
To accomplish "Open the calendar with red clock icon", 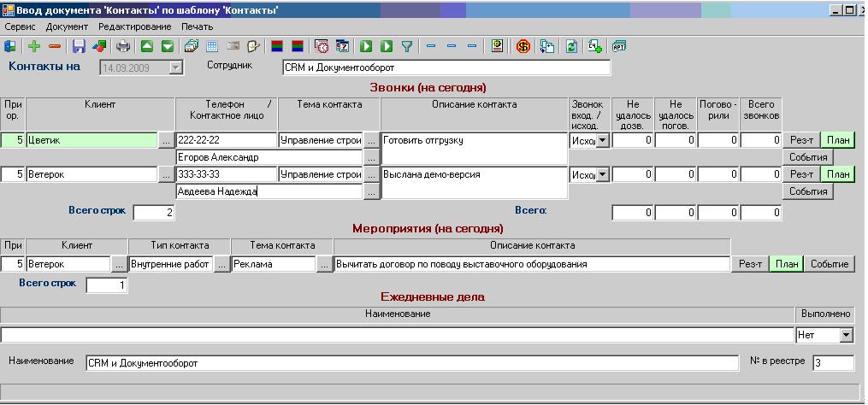I will pyautogui.click(x=322, y=46).
